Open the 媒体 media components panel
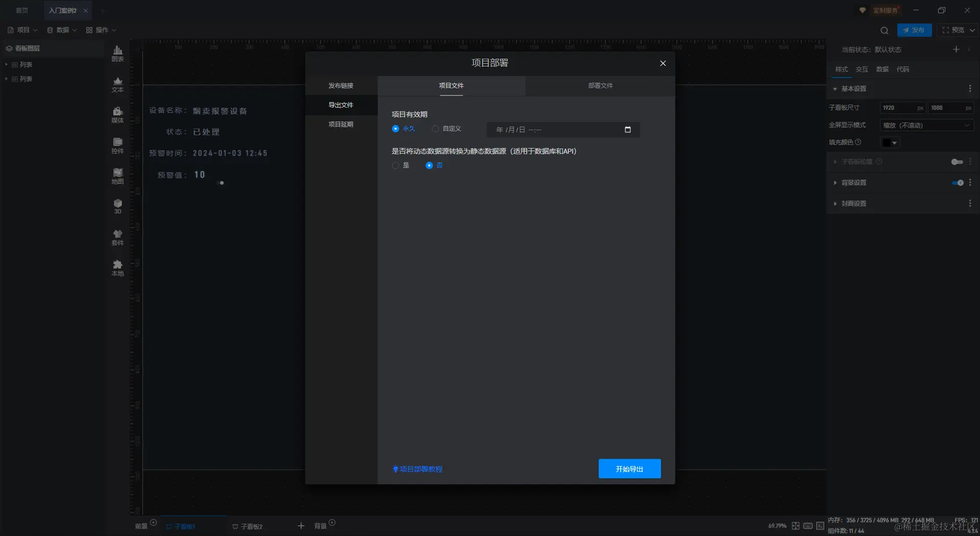Screen dimensions: 980x536 point(117,115)
